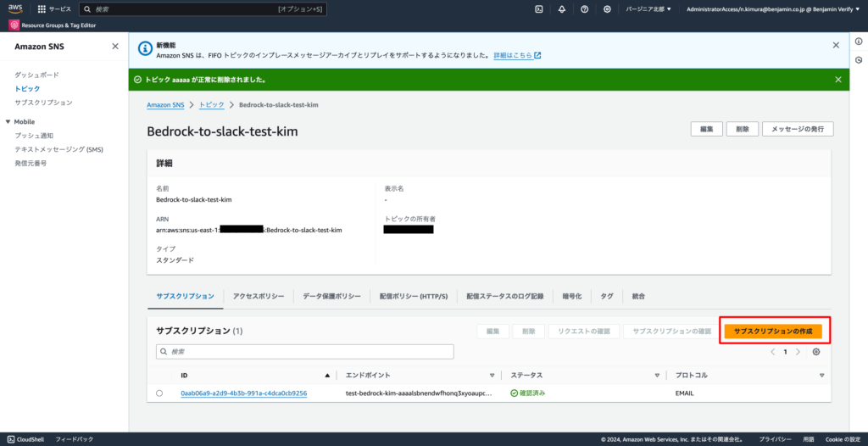The image size is (868, 446).
Task: Go to previous subscriptions page arrow
Action: coord(773,352)
